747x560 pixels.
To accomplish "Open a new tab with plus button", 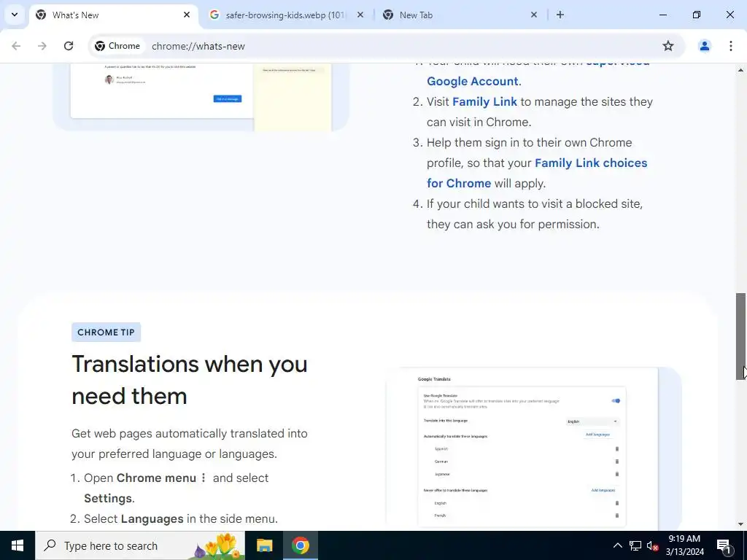I will 560,15.
